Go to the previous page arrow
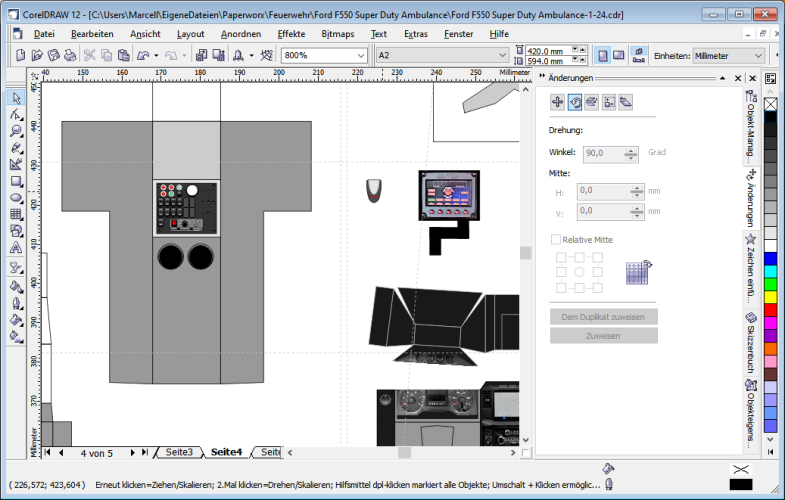The width and height of the screenshot is (785, 500). 61,452
